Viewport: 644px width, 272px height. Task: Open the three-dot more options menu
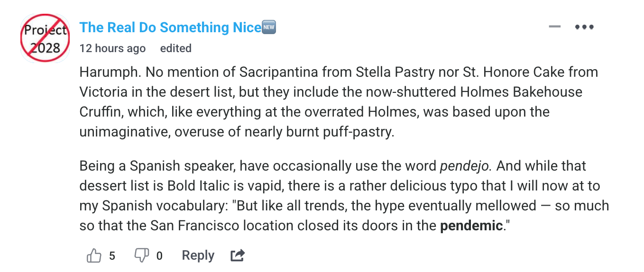584,27
